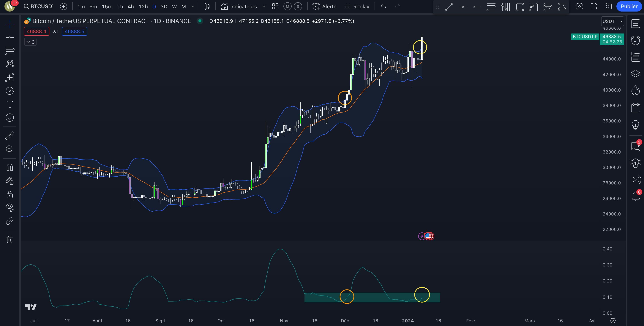Click the Publier button
644x326 pixels.
pyautogui.click(x=629, y=7)
